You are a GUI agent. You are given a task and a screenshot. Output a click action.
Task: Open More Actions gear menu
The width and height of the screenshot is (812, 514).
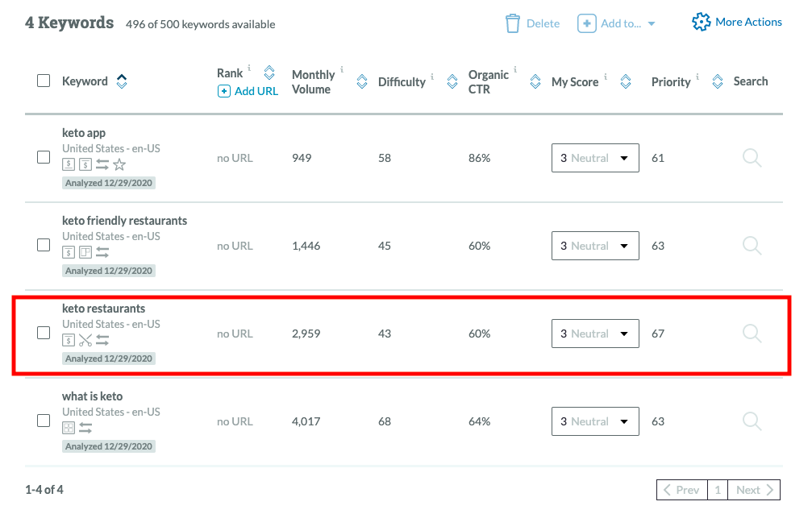[737, 22]
